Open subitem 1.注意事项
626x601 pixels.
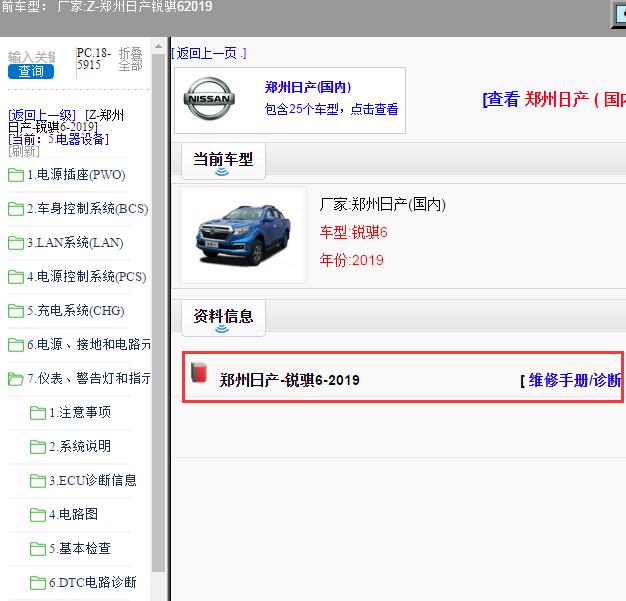[x=80, y=412]
